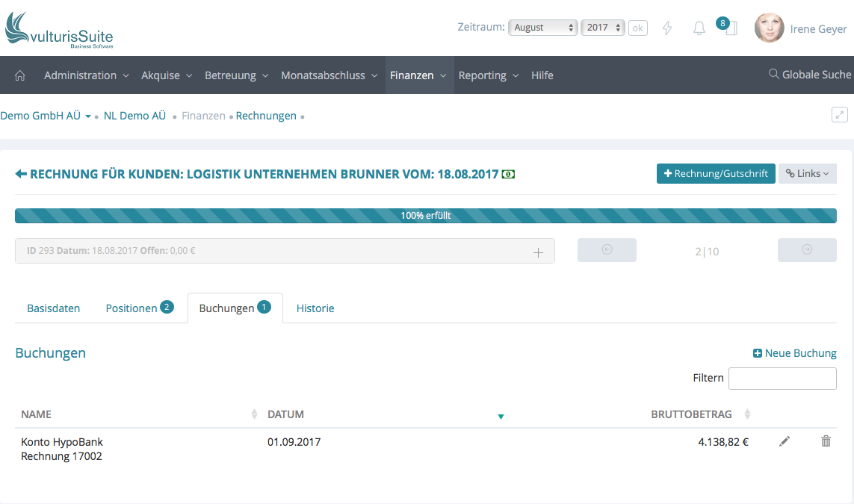Open the lightning bolt quick actions icon
The width and height of the screenshot is (854, 504).
(x=667, y=28)
